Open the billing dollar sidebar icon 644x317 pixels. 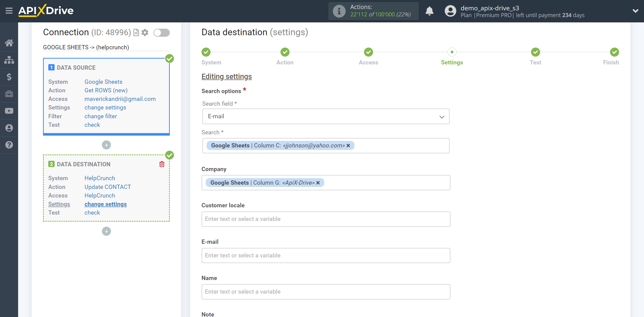click(9, 77)
